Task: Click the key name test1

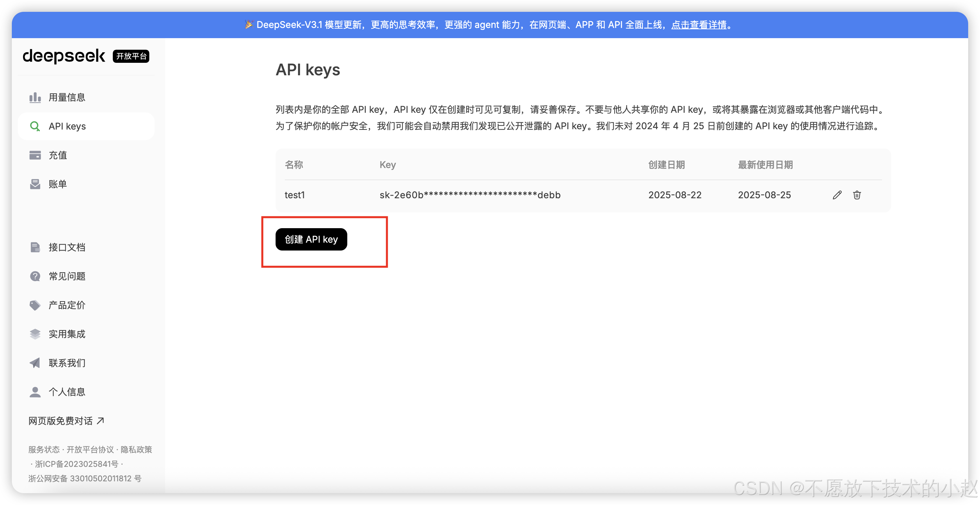Action: (x=295, y=195)
